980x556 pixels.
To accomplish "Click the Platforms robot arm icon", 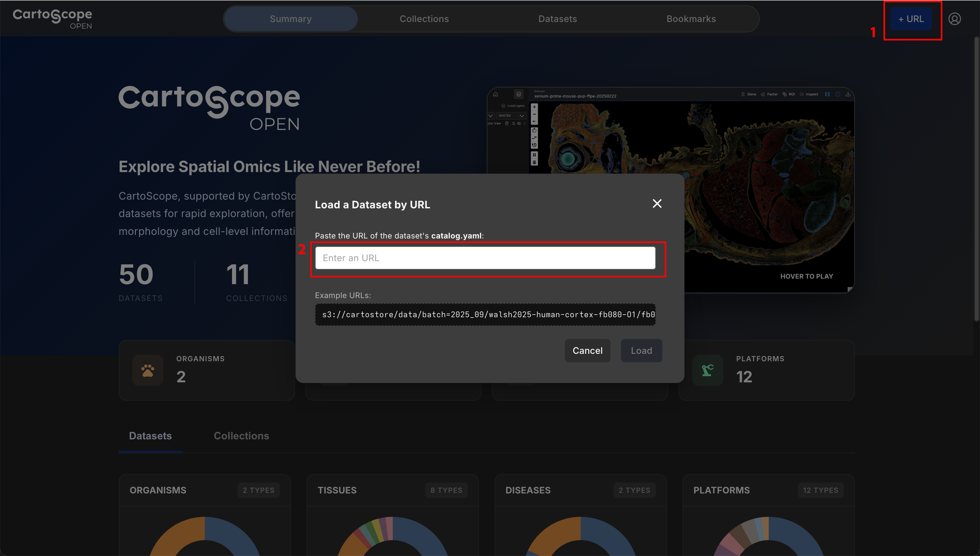I will click(707, 370).
